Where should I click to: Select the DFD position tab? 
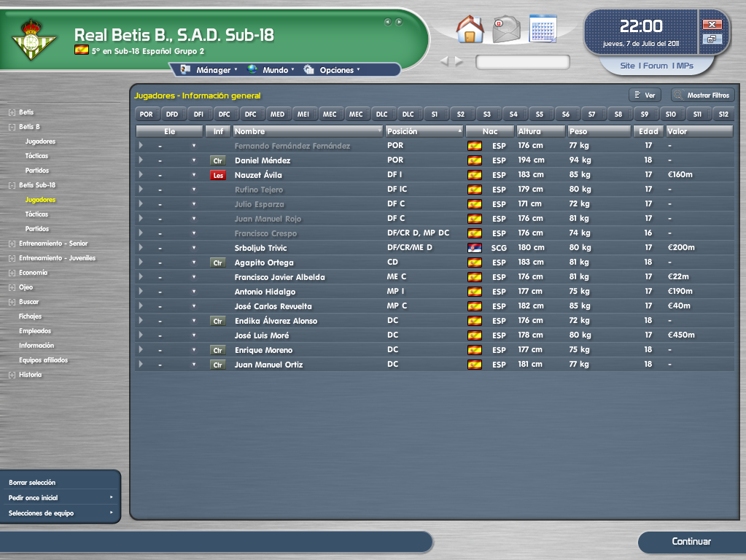click(172, 114)
